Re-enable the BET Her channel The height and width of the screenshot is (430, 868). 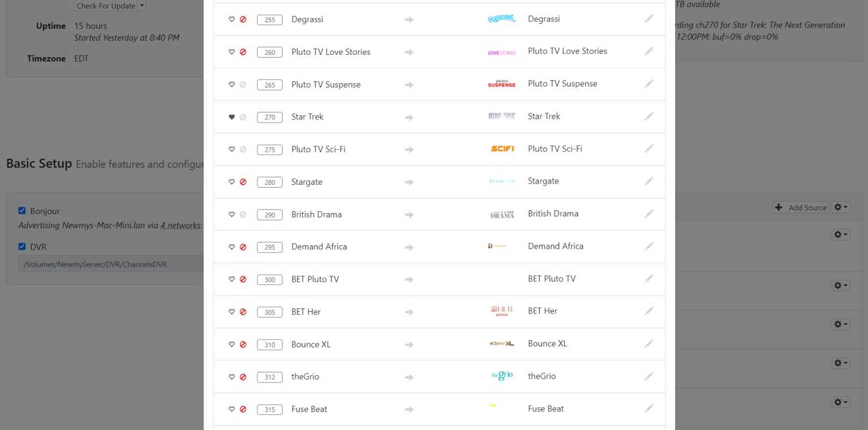[243, 311]
